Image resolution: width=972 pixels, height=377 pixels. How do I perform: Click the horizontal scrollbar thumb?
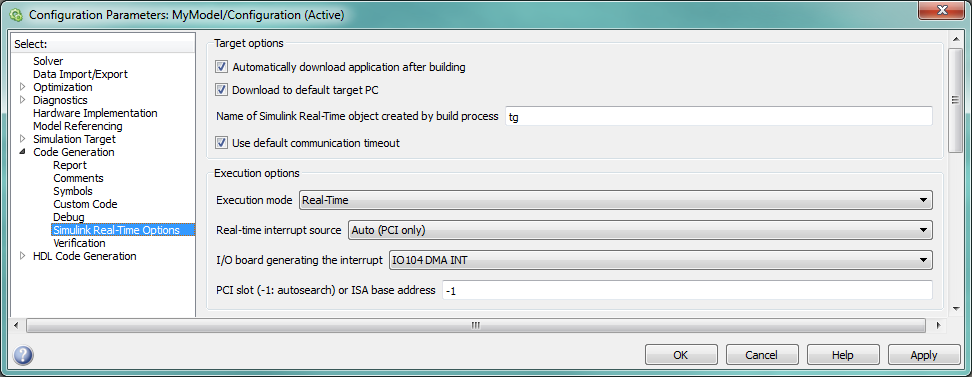point(475,325)
